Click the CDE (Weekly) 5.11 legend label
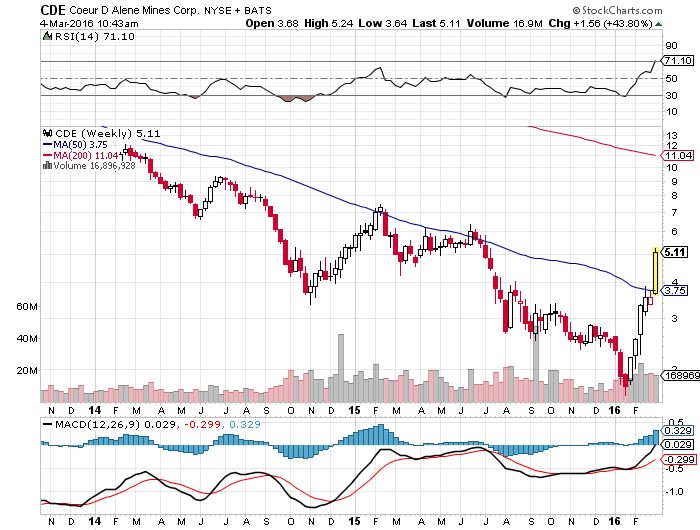 point(108,133)
